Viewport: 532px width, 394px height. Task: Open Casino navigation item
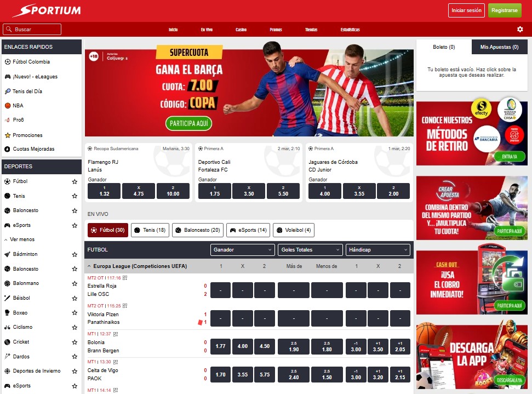point(241,30)
